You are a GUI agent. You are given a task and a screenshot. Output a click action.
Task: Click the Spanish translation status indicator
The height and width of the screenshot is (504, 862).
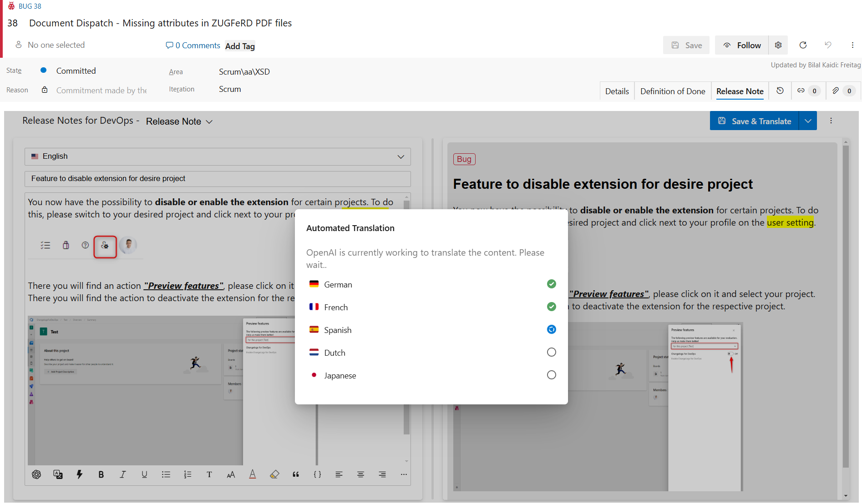point(551,329)
